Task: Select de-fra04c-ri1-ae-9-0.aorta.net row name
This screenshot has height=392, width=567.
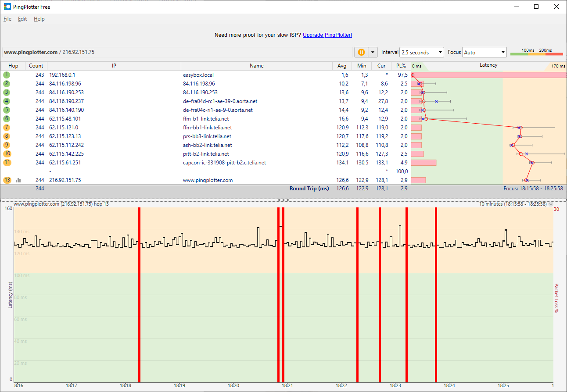Action: click(x=218, y=110)
